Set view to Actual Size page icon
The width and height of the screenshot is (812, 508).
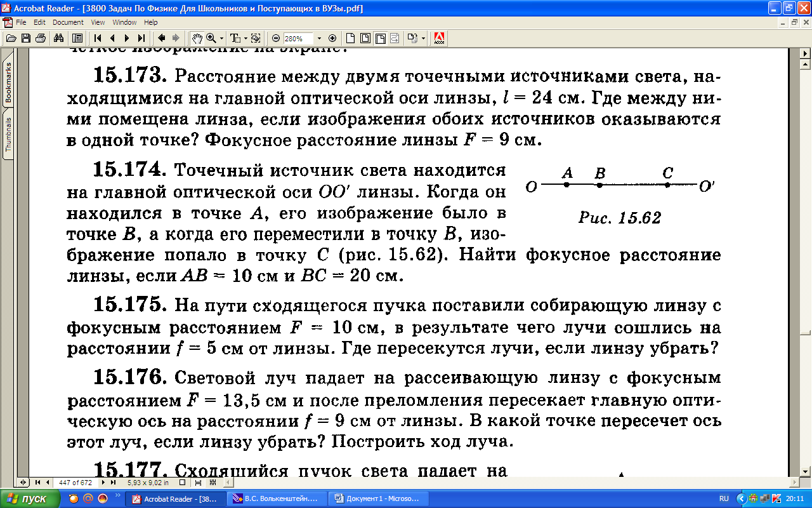350,38
